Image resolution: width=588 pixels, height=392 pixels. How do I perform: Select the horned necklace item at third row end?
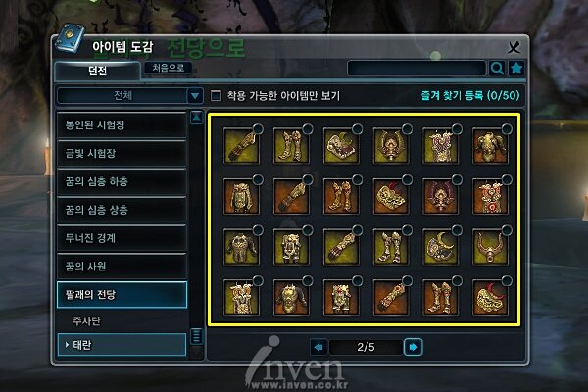(x=490, y=246)
